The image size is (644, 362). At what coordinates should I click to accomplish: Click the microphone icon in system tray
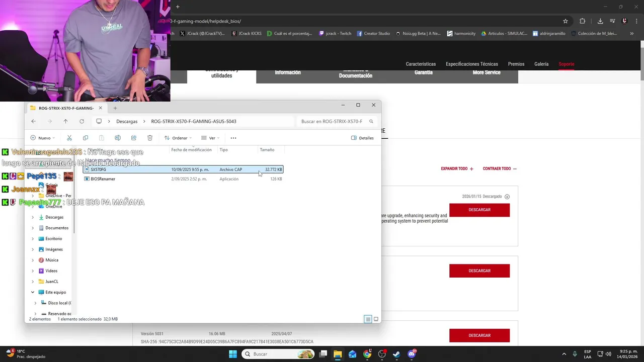tap(575, 354)
